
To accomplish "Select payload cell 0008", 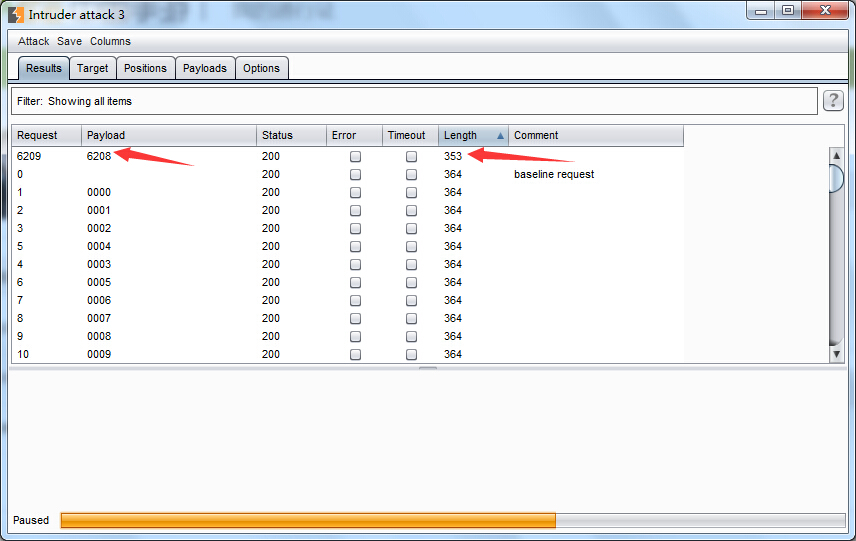I will click(x=99, y=336).
